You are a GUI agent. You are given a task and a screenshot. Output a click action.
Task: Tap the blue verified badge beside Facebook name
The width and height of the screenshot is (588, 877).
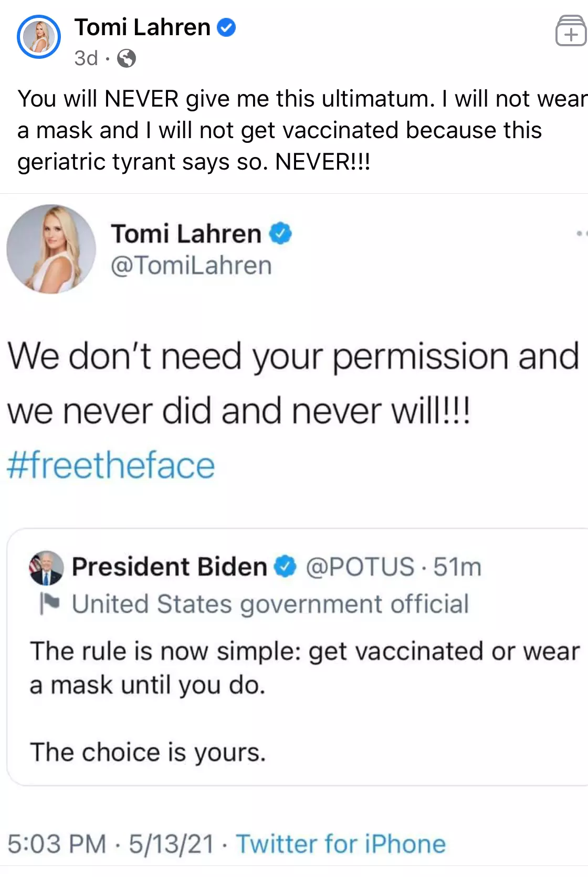coord(226,27)
